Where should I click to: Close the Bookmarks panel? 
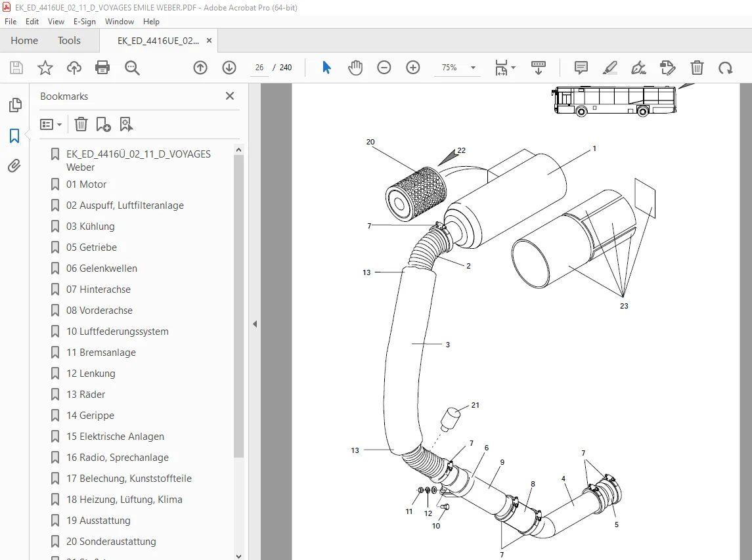[x=230, y=96]
